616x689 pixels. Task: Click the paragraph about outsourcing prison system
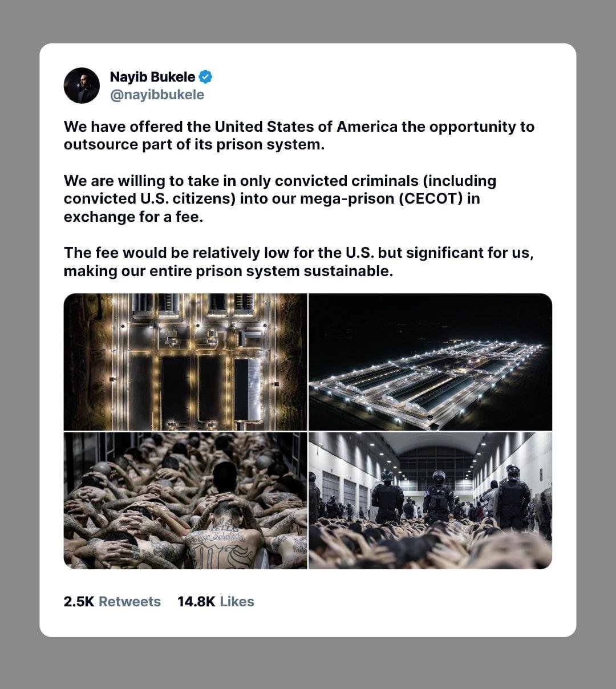(299, 135)
